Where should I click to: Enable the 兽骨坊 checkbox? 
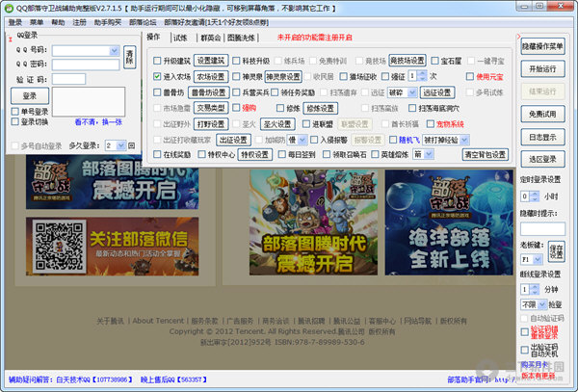click(x=157, y=92)
